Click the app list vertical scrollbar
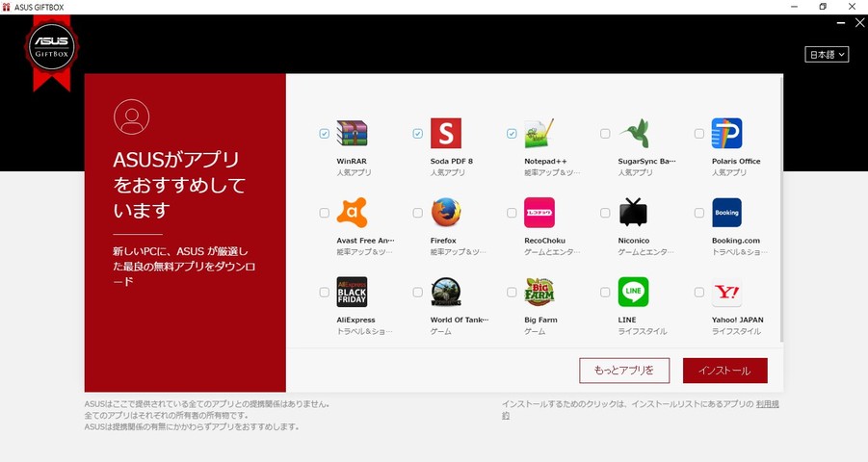 [781, 209]
